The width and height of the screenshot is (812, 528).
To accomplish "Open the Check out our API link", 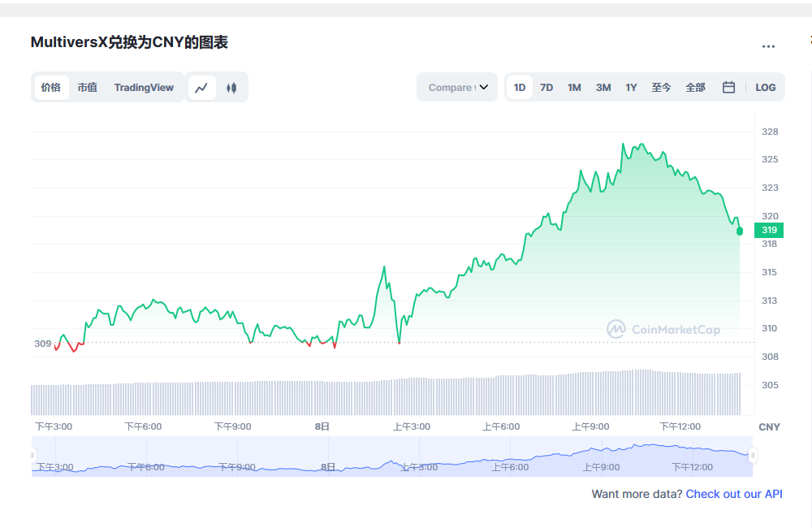I will [734, 494].
